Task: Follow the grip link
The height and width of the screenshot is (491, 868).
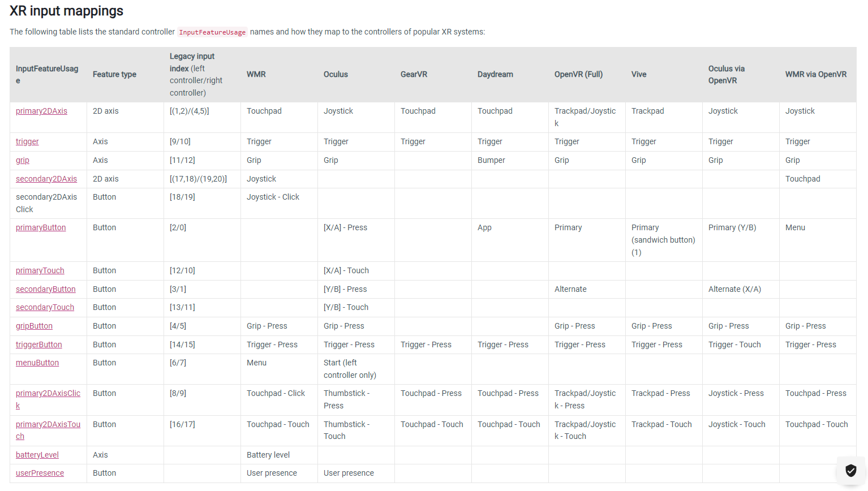Action: point(23,160)
